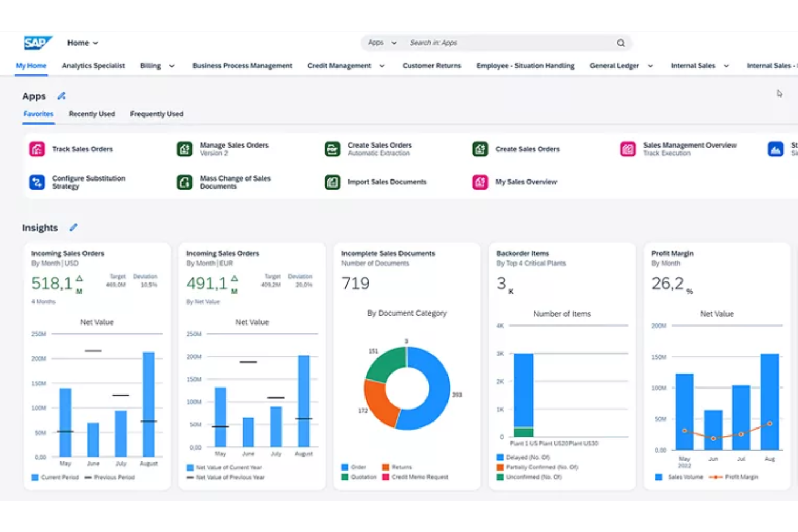Image resolution: width=798 pixels, height=532 pixels.
Task: Open the Billing section dropdown arrow
Action: click(x=171, y=65)
